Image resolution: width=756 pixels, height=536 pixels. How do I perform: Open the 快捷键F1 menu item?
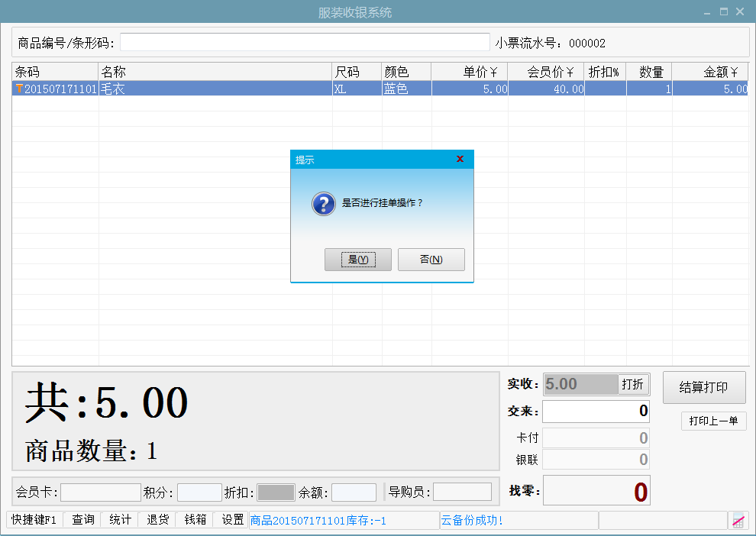tap(34, 520)
